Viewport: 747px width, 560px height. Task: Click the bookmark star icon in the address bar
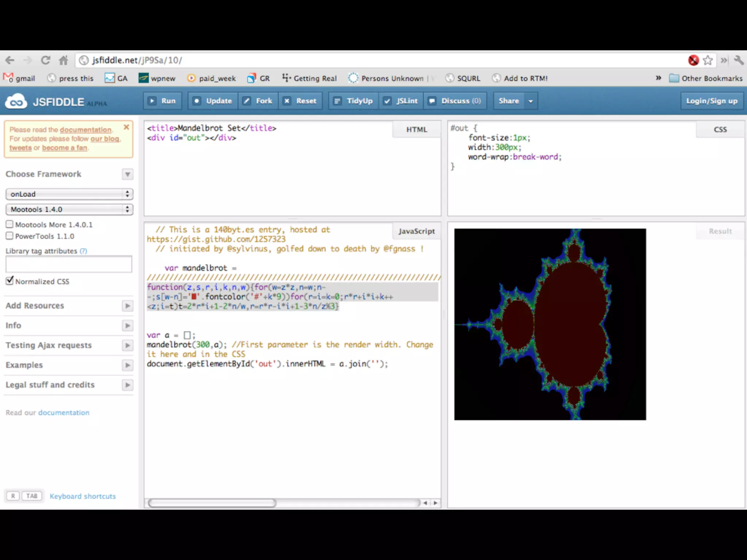tap(708, 60)
